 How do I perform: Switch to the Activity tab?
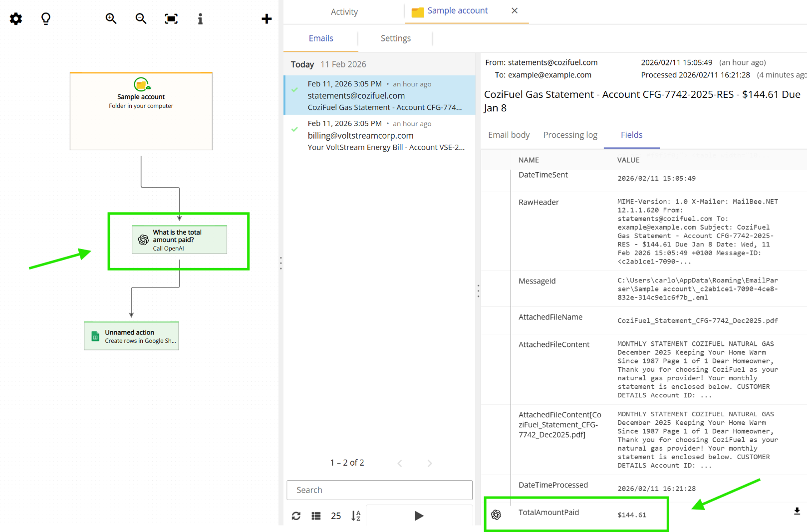click(344, 11)
